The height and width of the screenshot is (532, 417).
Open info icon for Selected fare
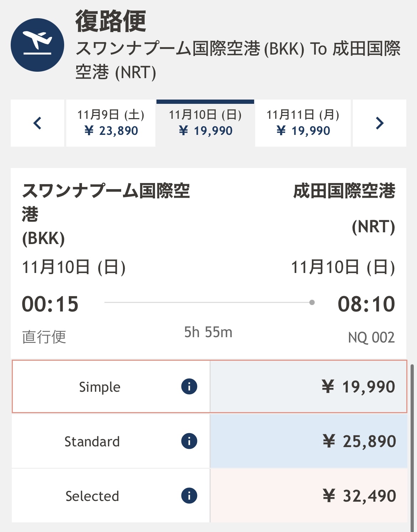click(x=189, y=496)
